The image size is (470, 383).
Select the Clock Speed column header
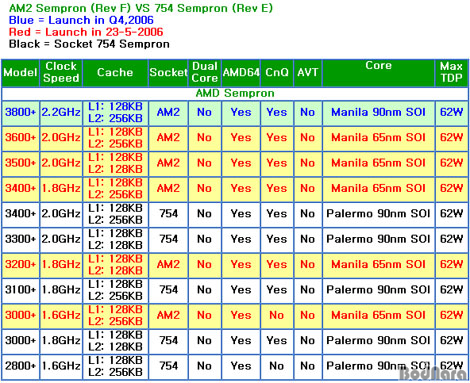[x=61, y=73]
